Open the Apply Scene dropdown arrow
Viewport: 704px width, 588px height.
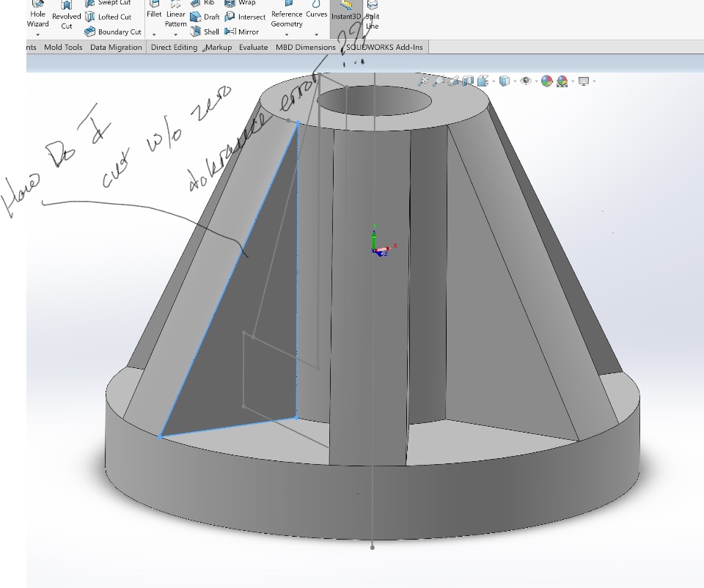click(x=573, y=81)
